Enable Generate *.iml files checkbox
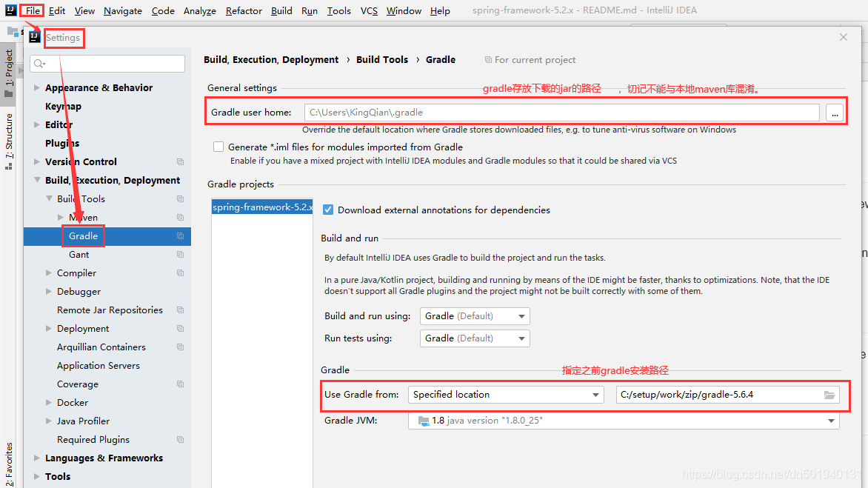The height and width of the screenshot is (488, 868). tap(218, 147)
